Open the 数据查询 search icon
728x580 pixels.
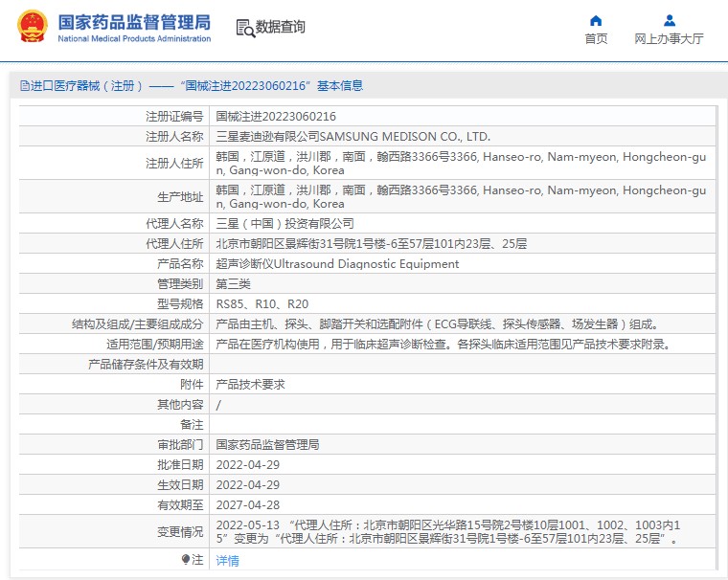click(x=245, y=28)
